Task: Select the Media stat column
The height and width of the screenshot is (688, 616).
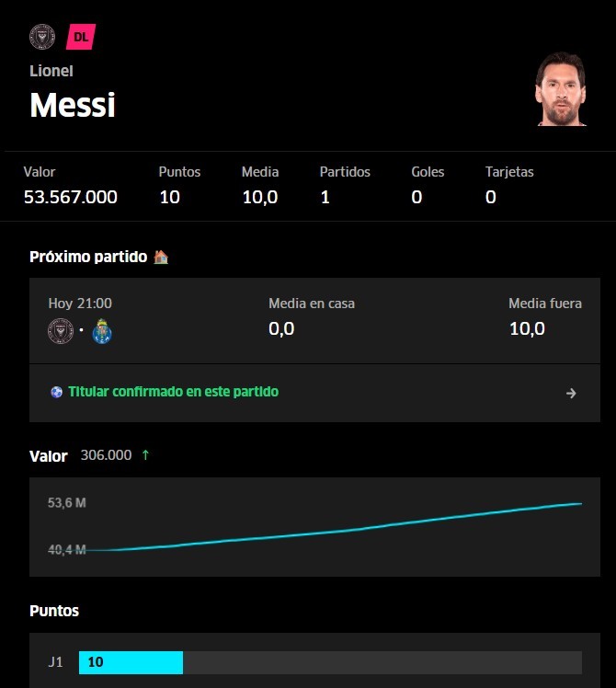Action: [260, 185]
